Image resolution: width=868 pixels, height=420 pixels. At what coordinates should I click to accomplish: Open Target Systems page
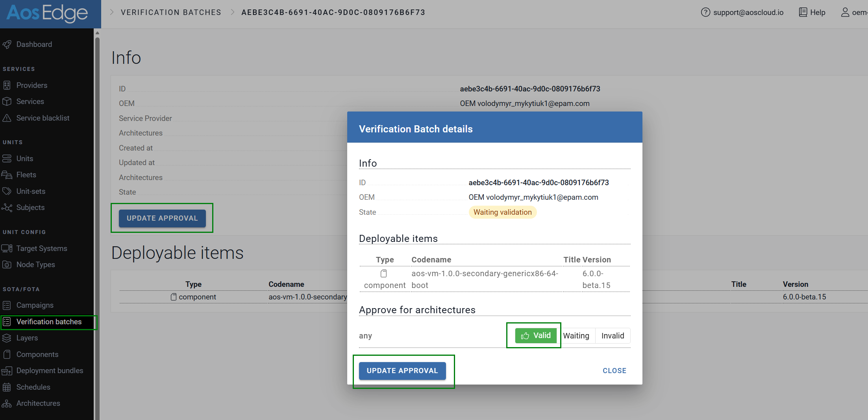(x=42, y=248)
